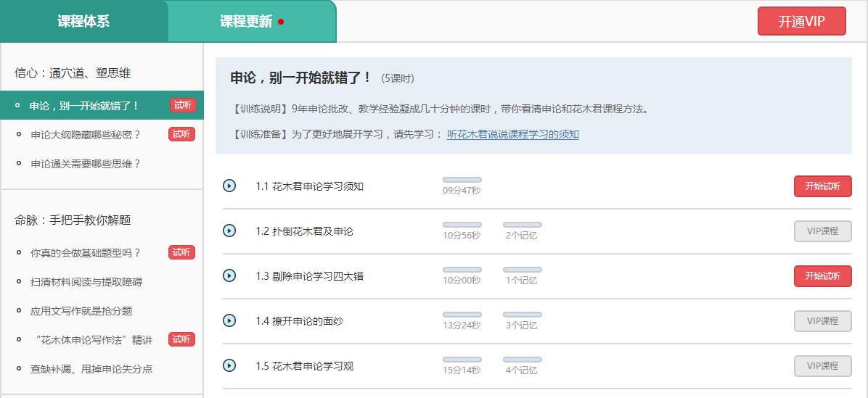Open sidebar item 申论通关需要哪些思维？
This screenshot has height=398, width=868.
86,164
